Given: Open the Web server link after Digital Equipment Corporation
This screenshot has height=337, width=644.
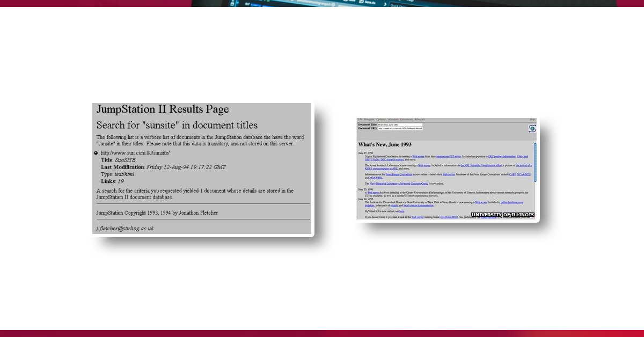Looking at the screenshot, I should pyautogui.click(x=418, y=157).
